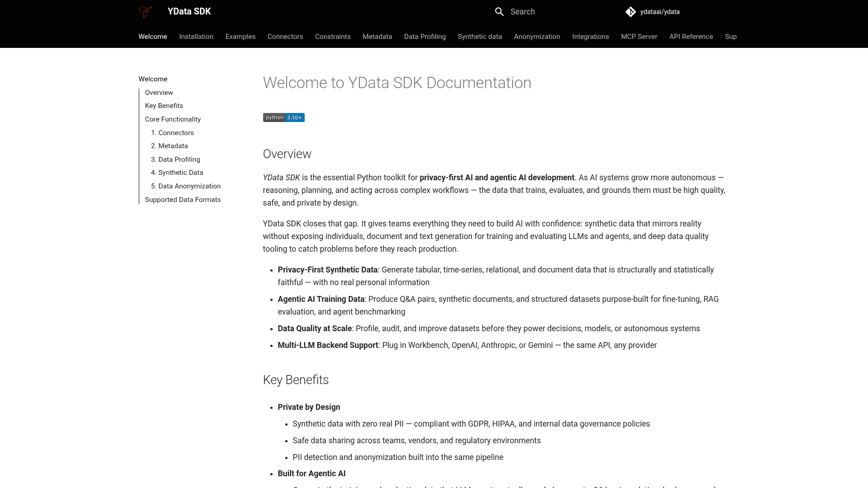
Task: Switch to the Synthetic data tab
Action: pyautogui.click(x=480, y=37)
